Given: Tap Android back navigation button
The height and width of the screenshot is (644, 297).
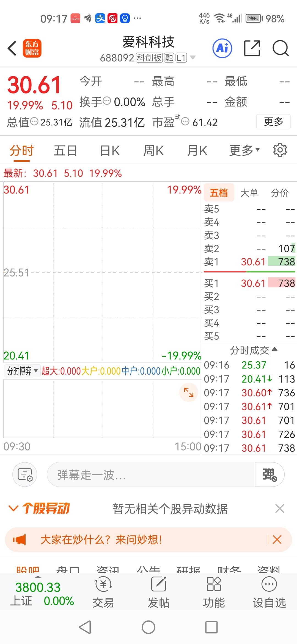Looking at the screenshot, I should (85, 627).
